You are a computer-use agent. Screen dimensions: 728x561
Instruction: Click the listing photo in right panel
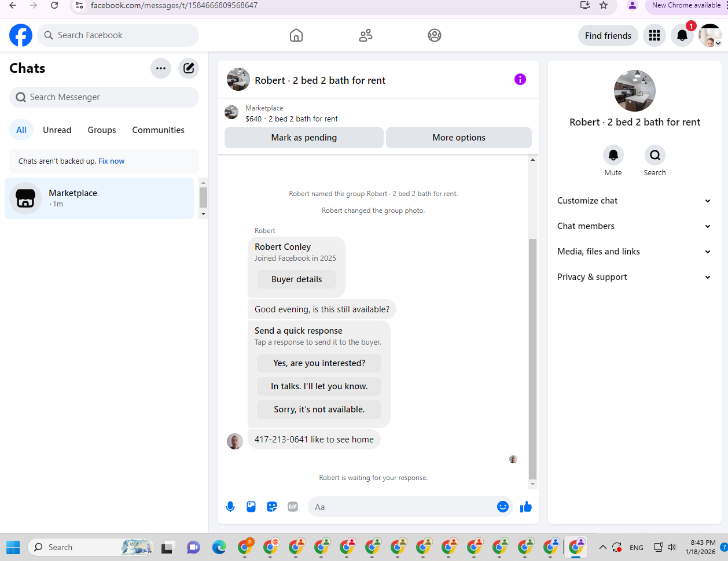pyautogui.click(x=635, y=91)
